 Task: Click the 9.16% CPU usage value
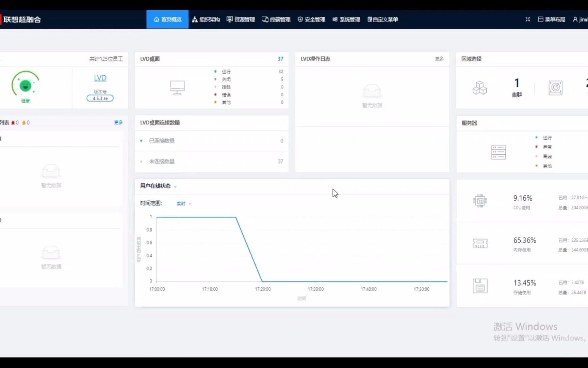tap(523, 198)
